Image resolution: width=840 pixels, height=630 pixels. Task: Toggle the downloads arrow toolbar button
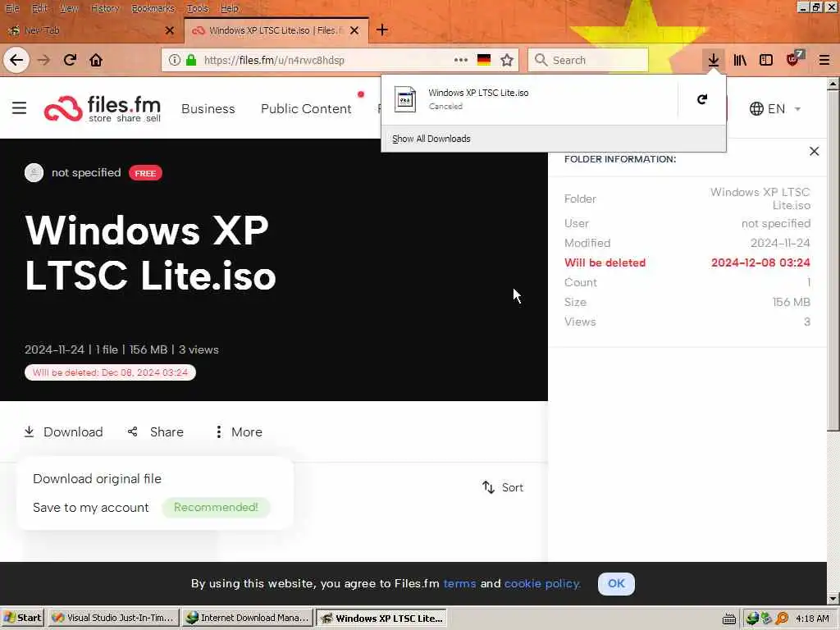click(x=713, y=60)
